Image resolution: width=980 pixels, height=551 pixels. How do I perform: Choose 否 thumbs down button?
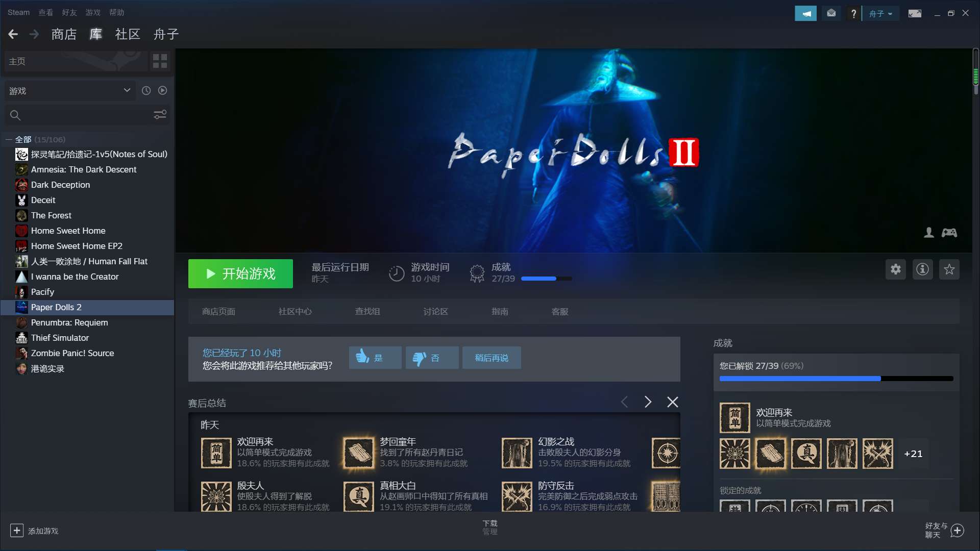point(432,358)
